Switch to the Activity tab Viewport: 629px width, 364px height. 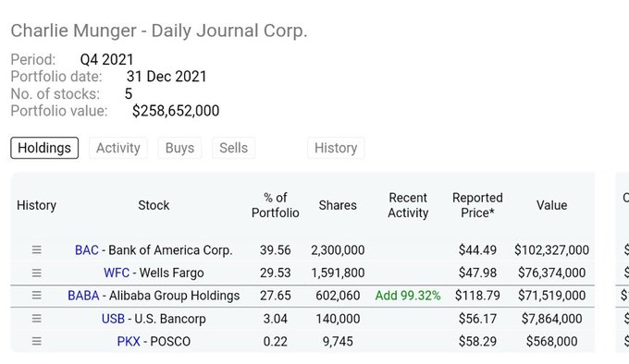pyautogui.click(x=118, y=148)
